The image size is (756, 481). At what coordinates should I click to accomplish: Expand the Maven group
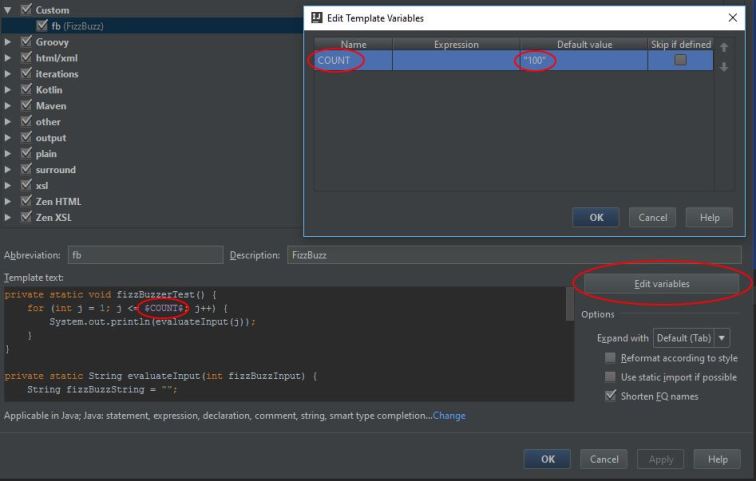[x=8, y=106]
